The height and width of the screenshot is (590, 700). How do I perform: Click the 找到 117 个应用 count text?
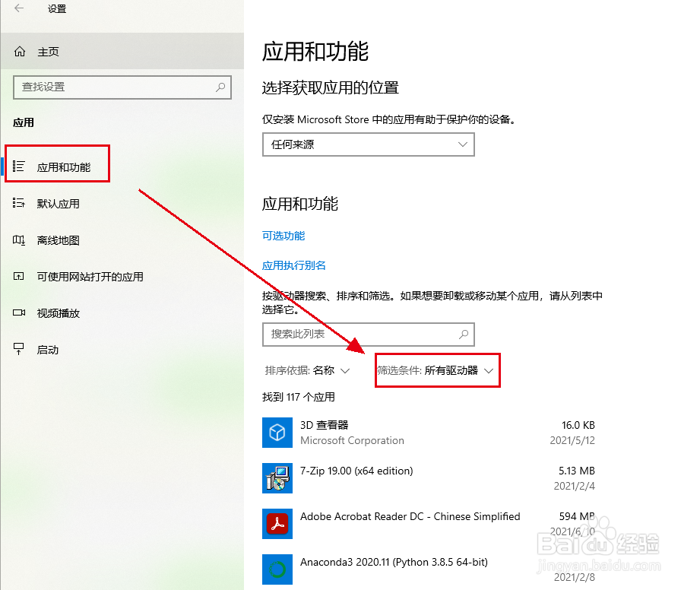tap(299, 397)
